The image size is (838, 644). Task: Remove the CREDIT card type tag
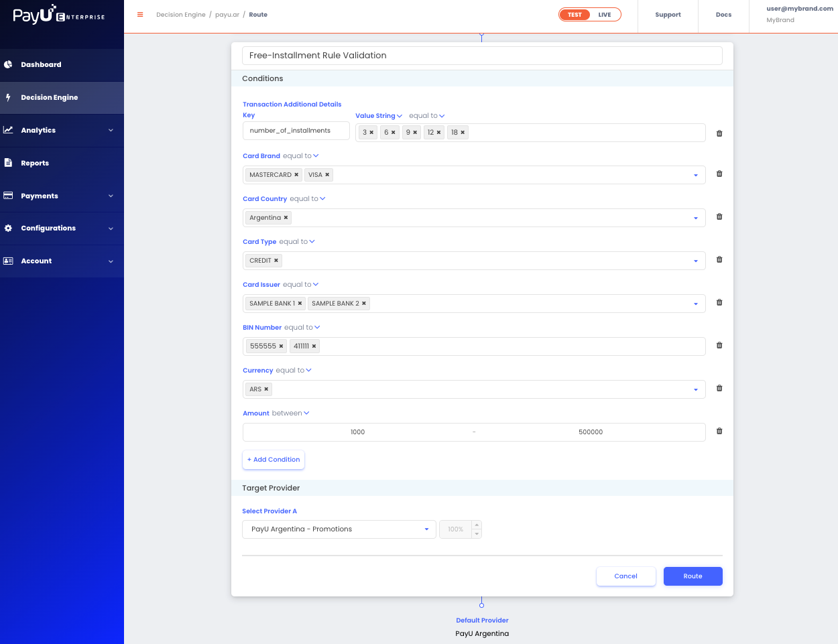click(276, 261)
